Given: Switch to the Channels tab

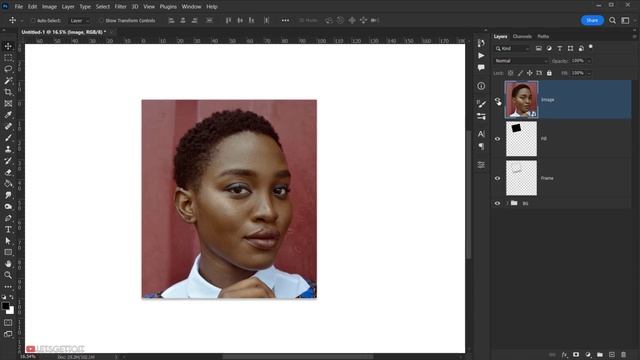Looking at the screenshot, I should pos(522,36).
